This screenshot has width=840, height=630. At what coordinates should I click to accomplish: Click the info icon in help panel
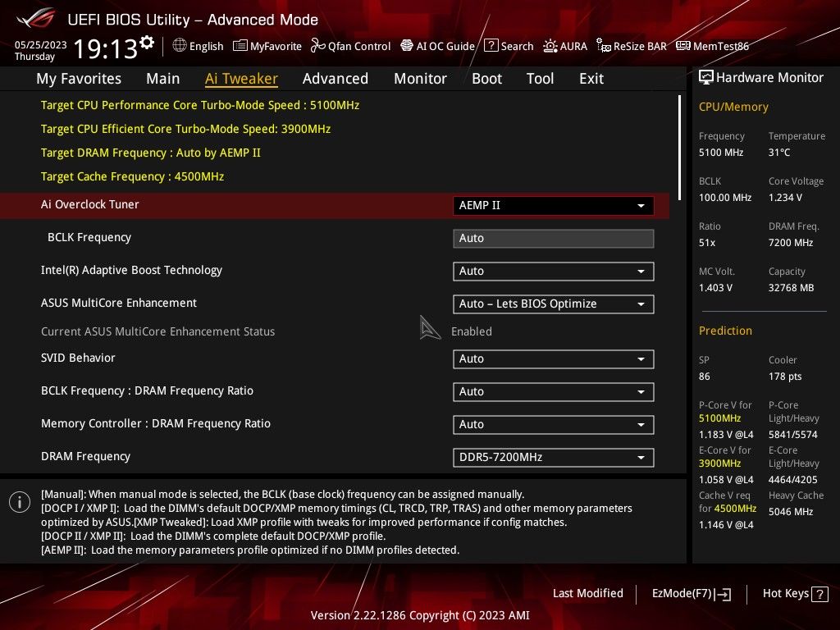20,502
